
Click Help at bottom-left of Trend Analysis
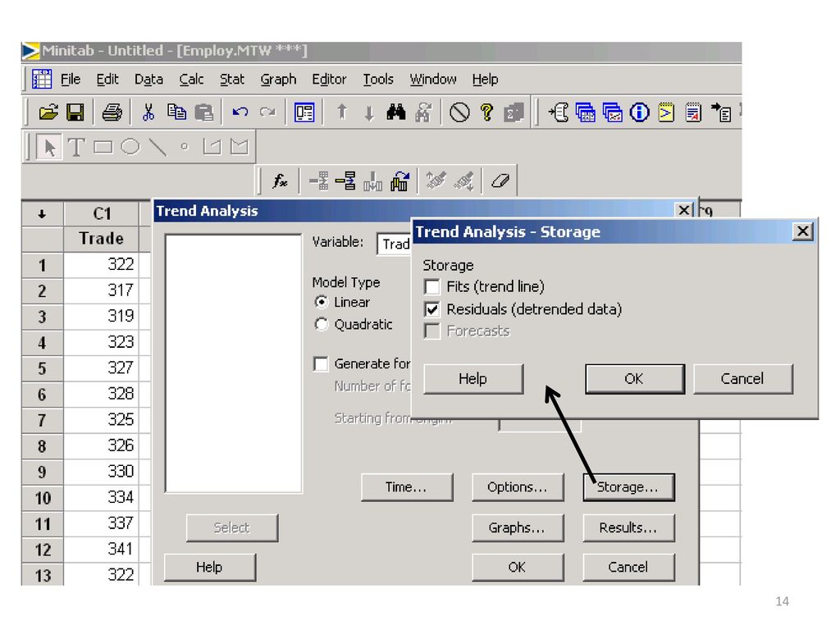[209, 568]
